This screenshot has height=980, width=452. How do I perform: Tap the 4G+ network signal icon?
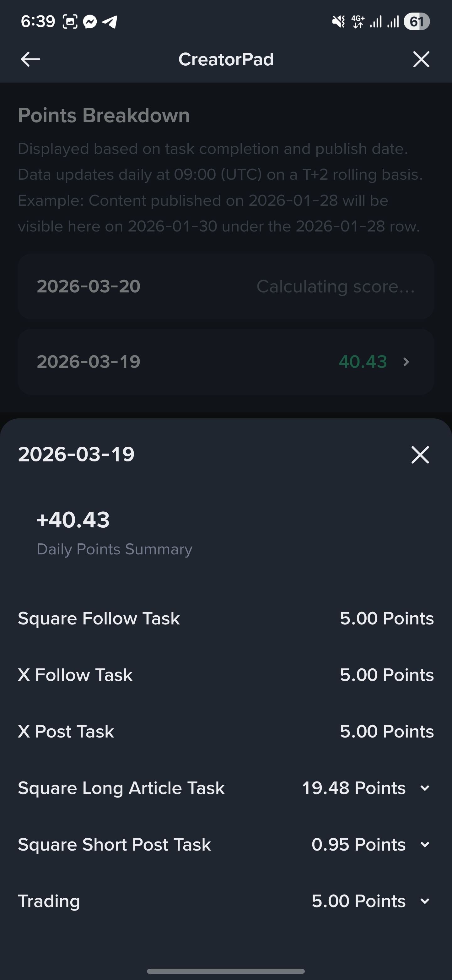pos(358,22)
